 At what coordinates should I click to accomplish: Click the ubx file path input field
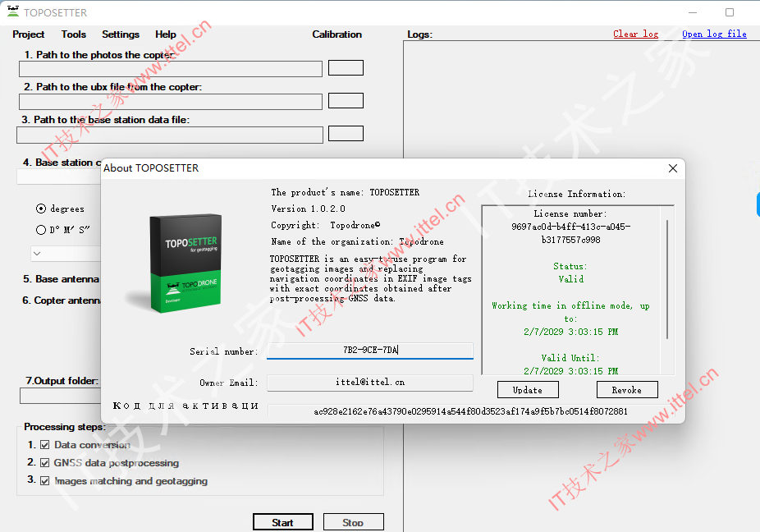pos(171,102)
